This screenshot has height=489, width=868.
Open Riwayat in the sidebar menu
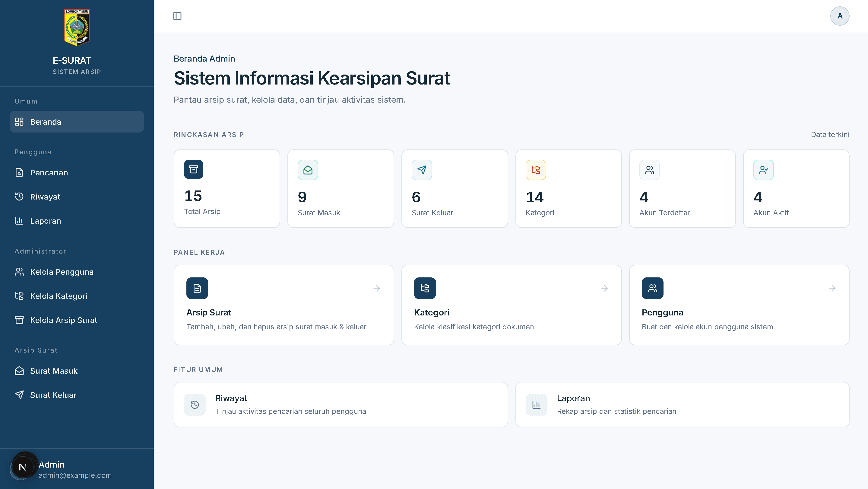pyautogui.click(x=77, y=197)
